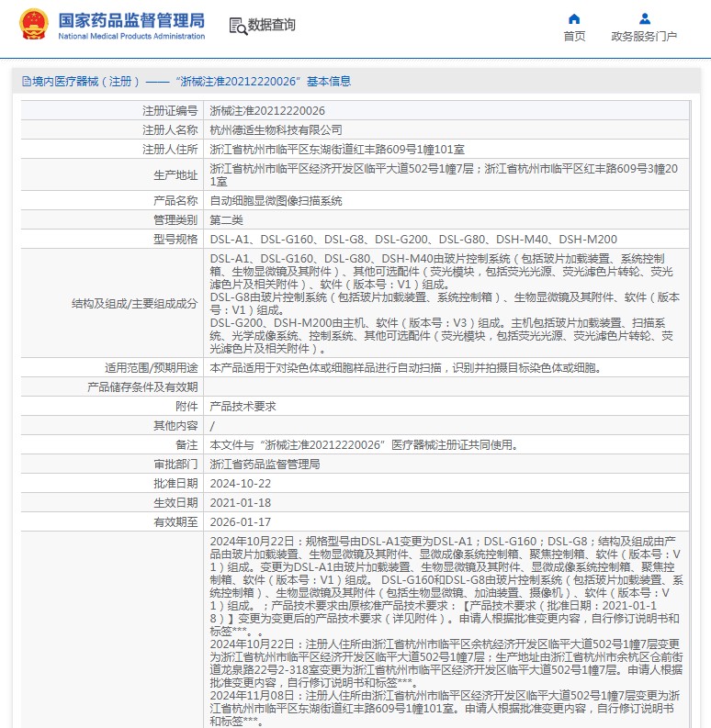The height and width of the screenshot is (728, 711).
Task: Click the product name 自动细胞显微图像扫描系统
Action: point(276,200)
